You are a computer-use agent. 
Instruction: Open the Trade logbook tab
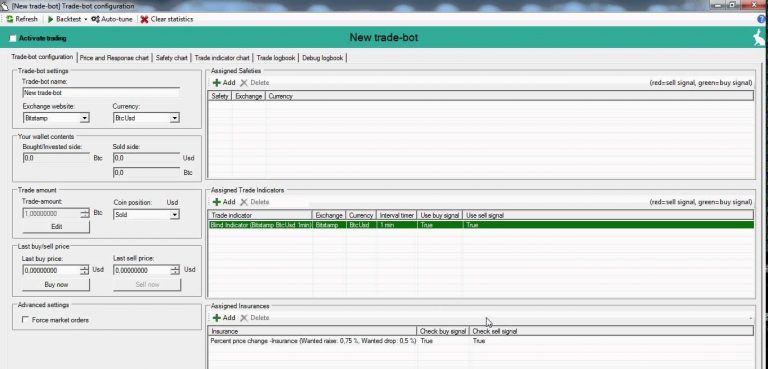point(276,58)
